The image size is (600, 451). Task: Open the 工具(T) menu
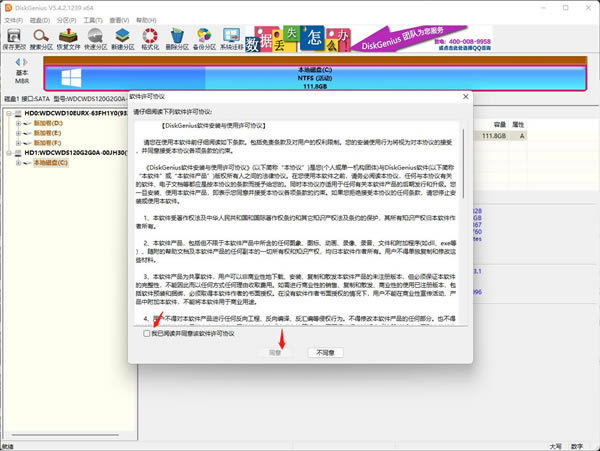[93, 20]
